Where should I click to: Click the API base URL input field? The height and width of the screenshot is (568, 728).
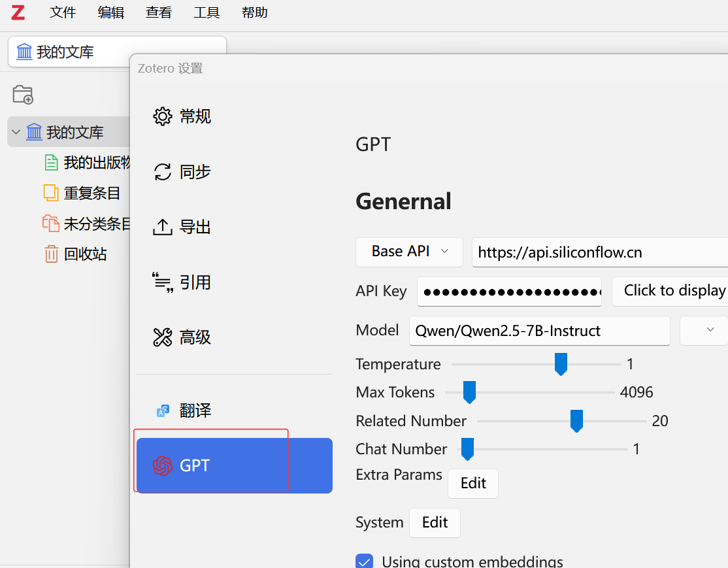[x=600, y=252]
